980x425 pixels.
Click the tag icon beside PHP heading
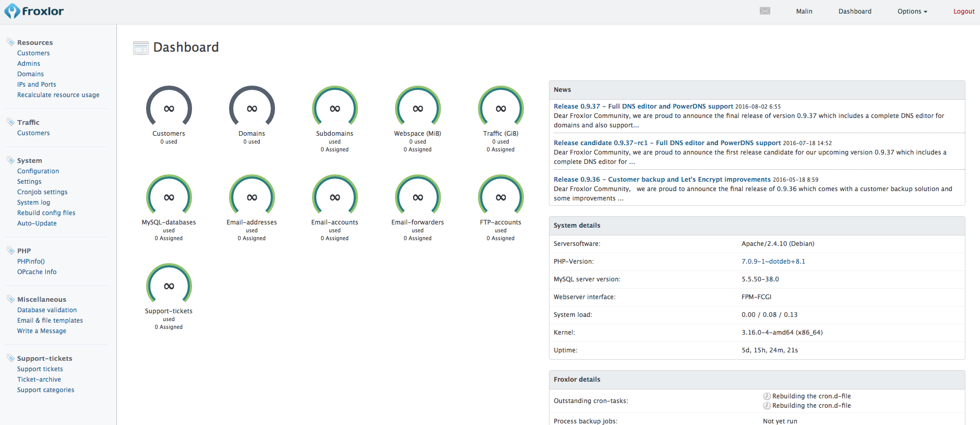[x=10, y=250]
